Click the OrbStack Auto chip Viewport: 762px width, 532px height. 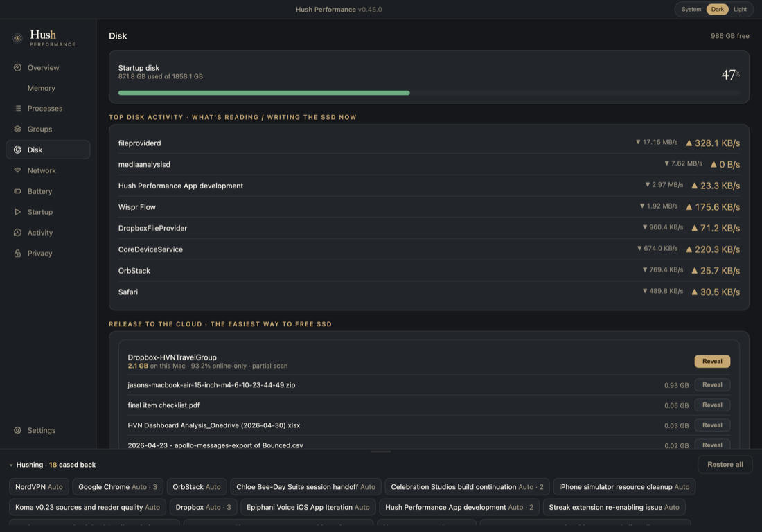(196, 487)
